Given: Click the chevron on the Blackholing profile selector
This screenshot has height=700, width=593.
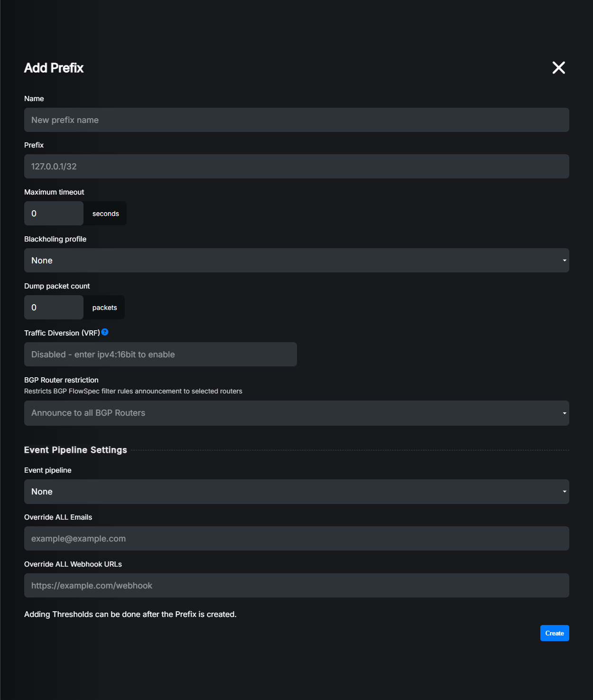Looking at the screenshot, I should [564, 260].
